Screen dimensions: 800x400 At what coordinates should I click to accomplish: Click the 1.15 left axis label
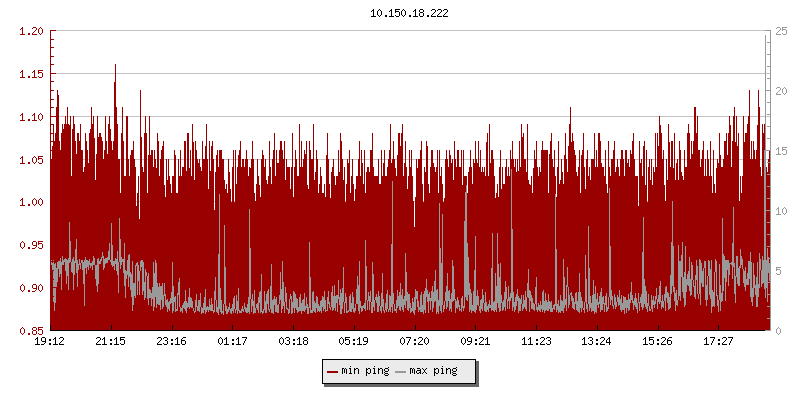pos(32,74)
